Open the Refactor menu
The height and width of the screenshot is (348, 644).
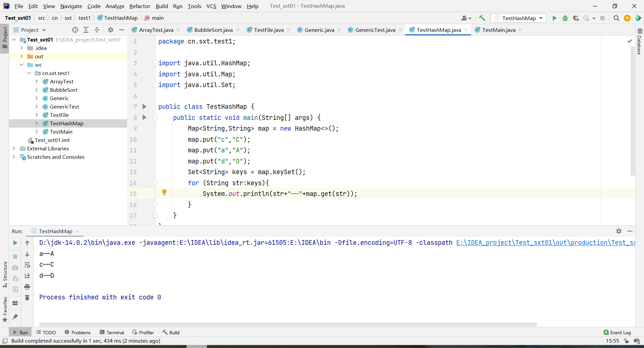(x=140, y=6)
